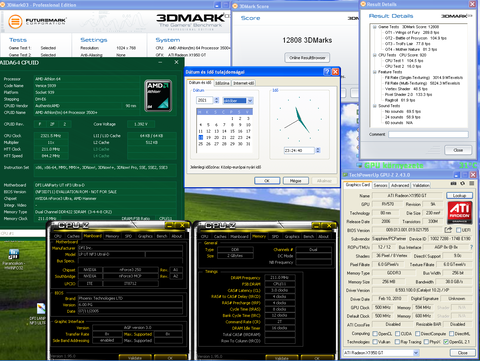Screen dimensions: 480x361
Task: Select the Ragtroll result row
Action: click(x=400, y=100)
